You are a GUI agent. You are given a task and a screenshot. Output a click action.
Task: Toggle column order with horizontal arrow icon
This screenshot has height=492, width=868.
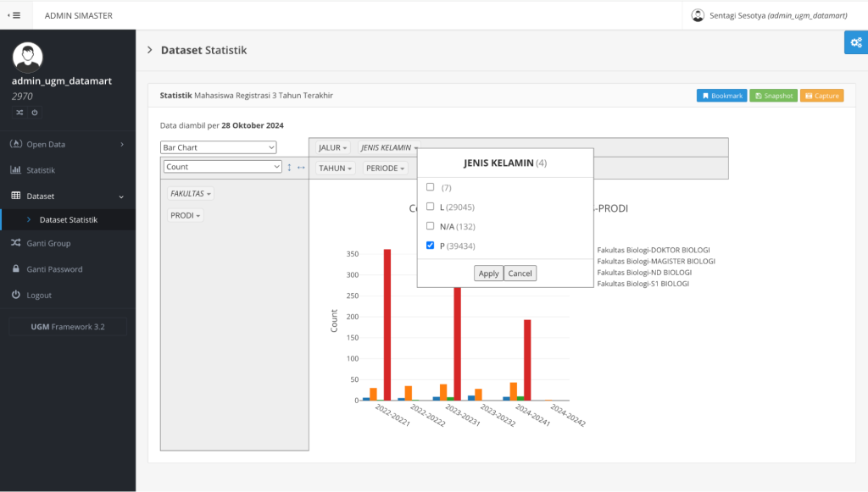click(301, 168)
